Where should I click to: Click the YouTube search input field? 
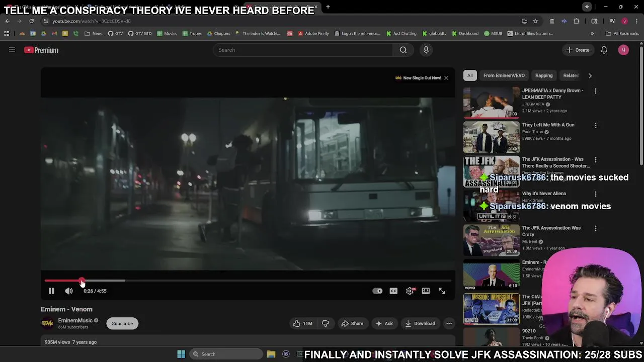[303, 50]
